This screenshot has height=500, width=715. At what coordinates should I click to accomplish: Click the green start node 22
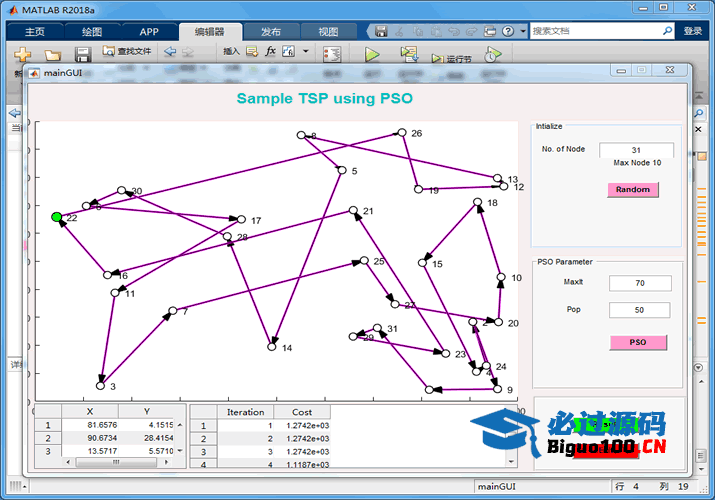pyautogui.click(x=57, y=217)
